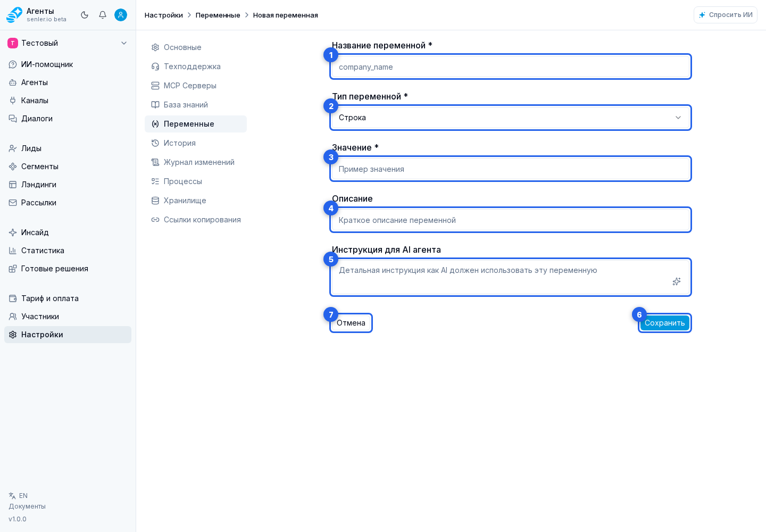Screen dimensions: 766x532
Task: Click the Участники users icon
Action: (x=13, y=317)
